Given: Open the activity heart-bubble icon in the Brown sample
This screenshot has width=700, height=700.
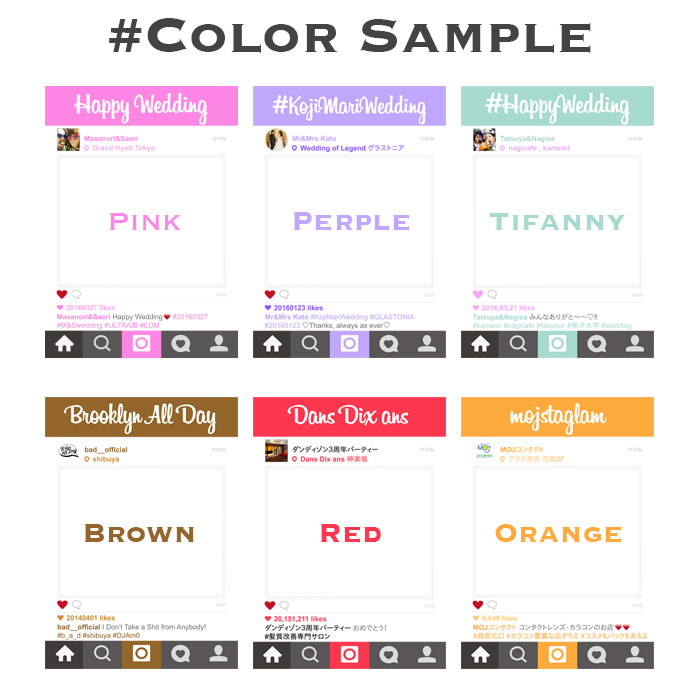Looking at the screenshot, I should [180, 654].
